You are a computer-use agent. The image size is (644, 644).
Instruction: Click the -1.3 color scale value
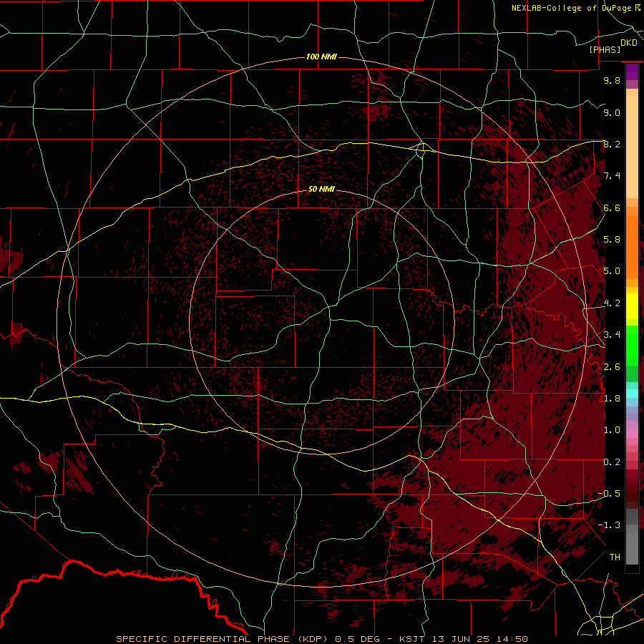(609, 525)
